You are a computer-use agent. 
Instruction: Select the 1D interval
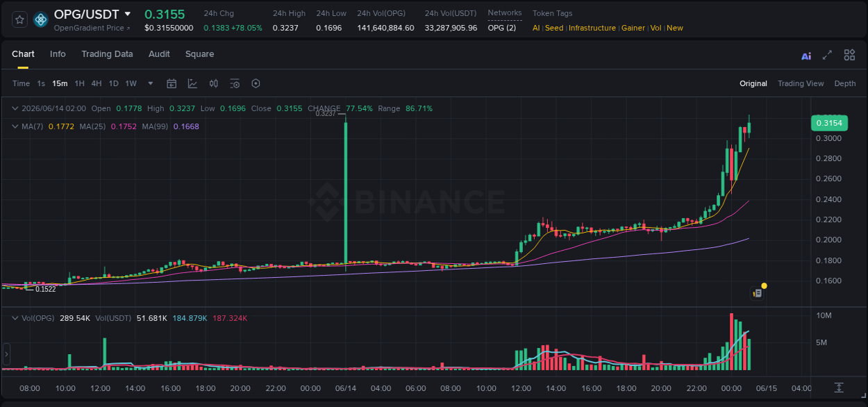(x=114, y=83)
